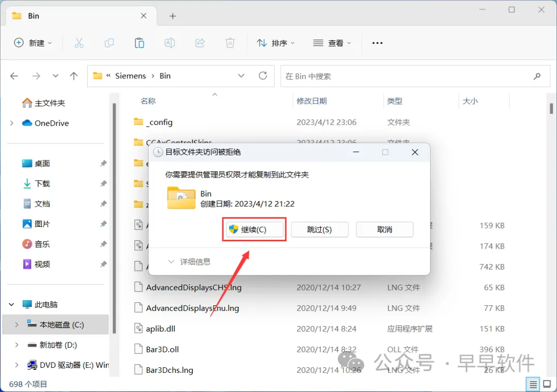The width and height of the screenshot is (557, 392).
Task: Click 继续(C) to continue copying
Action: [255, 230]
